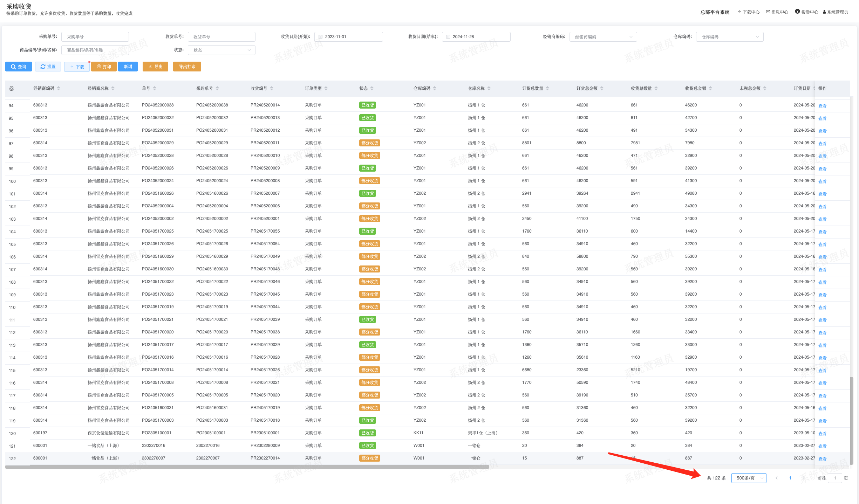Viewport: 859px width, 504px height.
Task: Click the 系统管理员 user icon
Action: (824, 12)
